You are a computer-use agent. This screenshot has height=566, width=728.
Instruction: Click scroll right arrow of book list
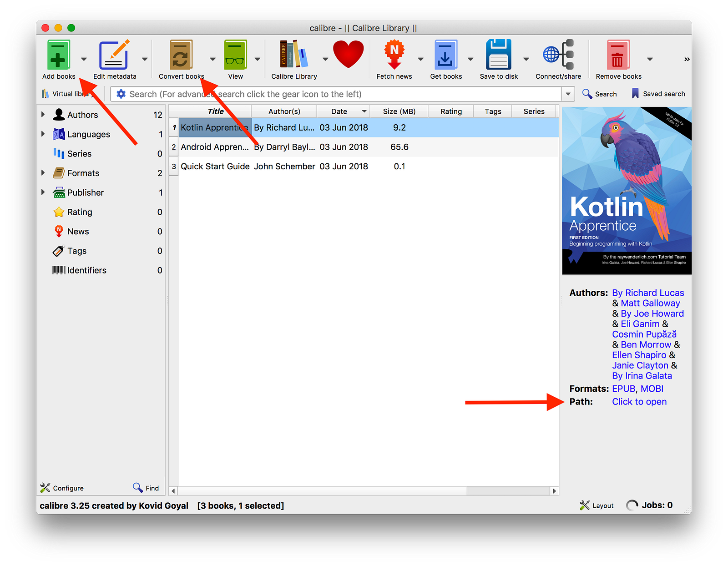[x=554, y=491]
